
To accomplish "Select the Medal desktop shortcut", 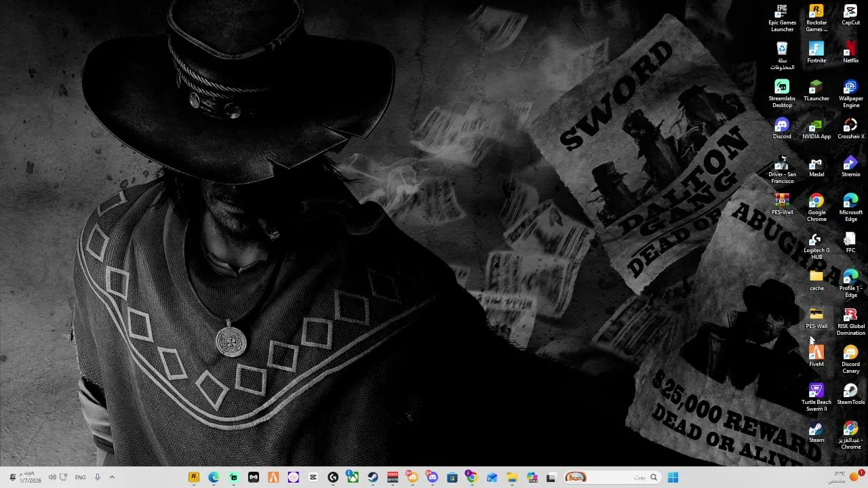I will (x=816, y=167).
